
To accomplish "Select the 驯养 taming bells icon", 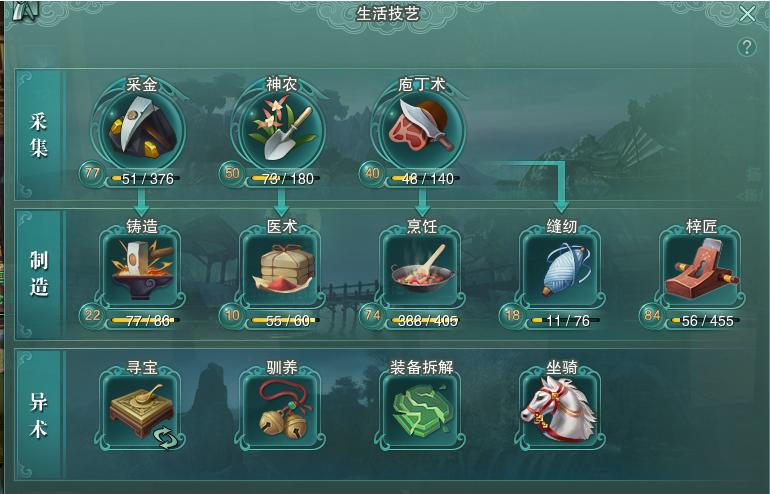I will click(x=281, y=410).
